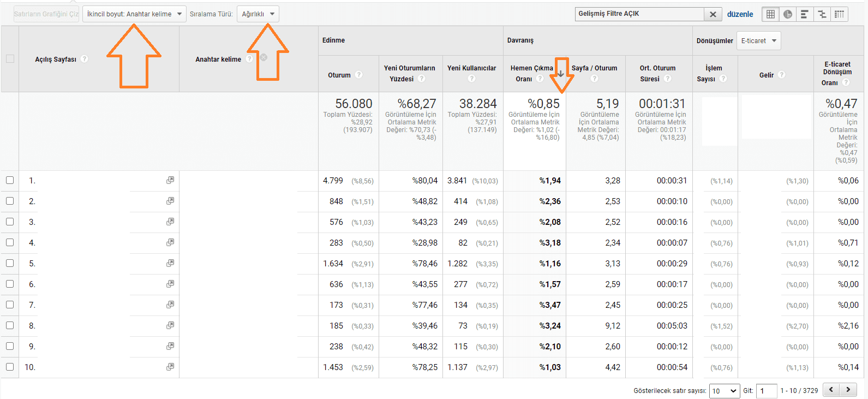The height and width of the screenshot is (399, 868).
Task: Sort by the Sayfa / Oturum column
Action: (x=594, y=68)
